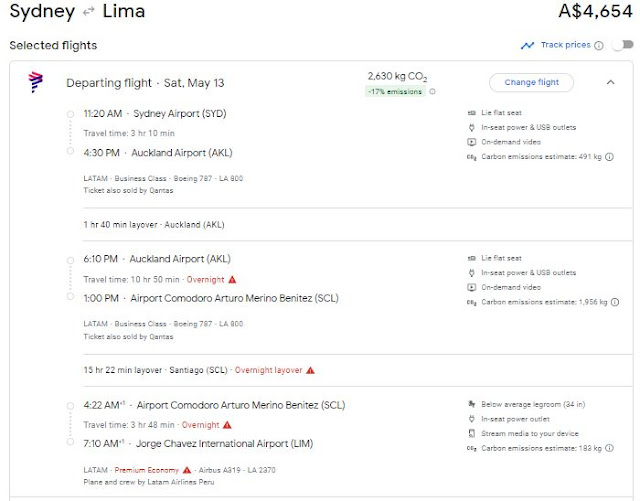Click Lie flat seat icon for Auckland-Santiago leg
This screenshot has height=501, width=640.
point(471,258)
